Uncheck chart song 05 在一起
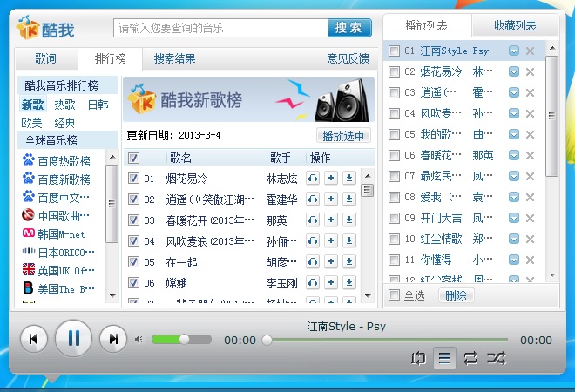This screenshot has width=575, height=392. click(x=133, y=262)
